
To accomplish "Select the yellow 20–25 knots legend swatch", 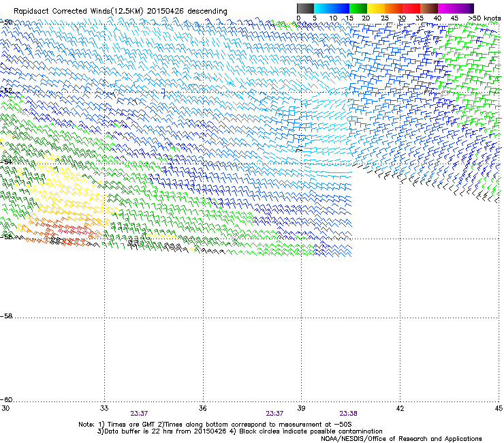I will pyautogui.click(x=376, y=8).
